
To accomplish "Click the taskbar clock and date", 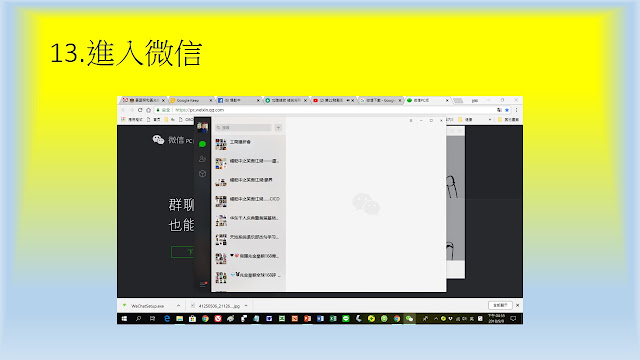I will pos(496,319).
